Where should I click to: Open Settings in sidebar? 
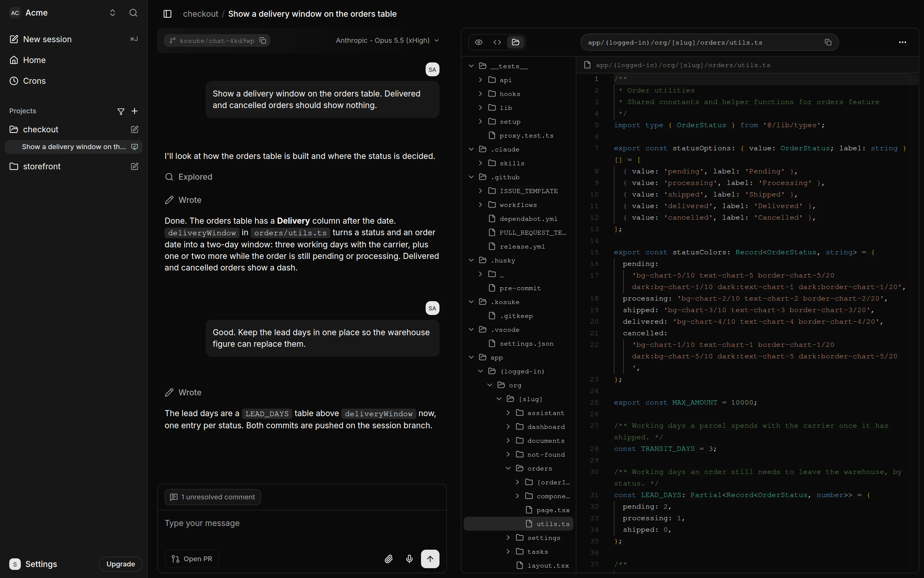click(x=33, y=564)
